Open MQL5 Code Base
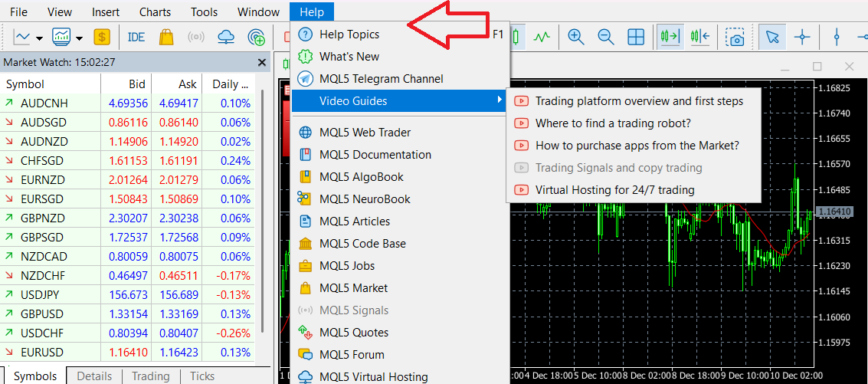This screenshot has height=384, width=868. coord(399,243)
